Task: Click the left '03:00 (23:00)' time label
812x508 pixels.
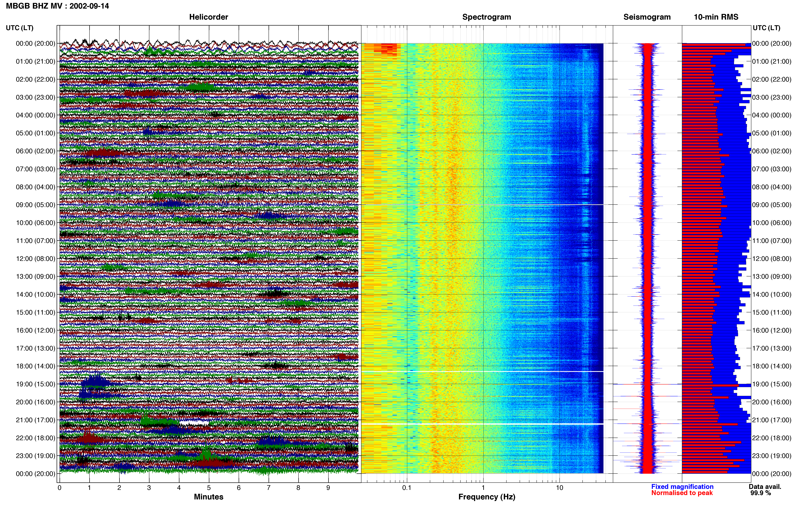Action: click(36, 97)
